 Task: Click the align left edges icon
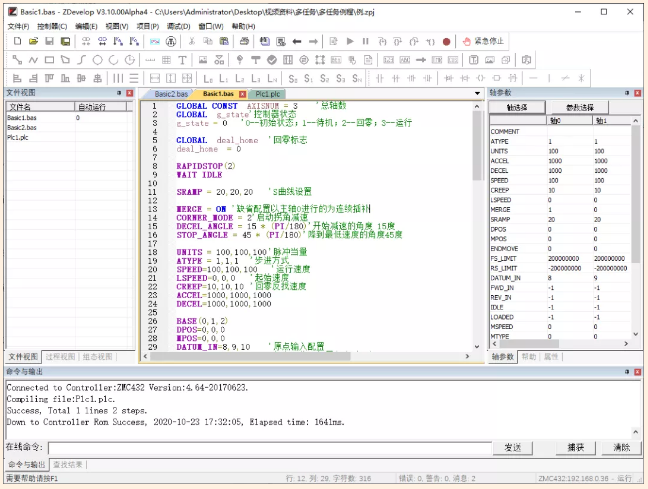click(17, 78)
